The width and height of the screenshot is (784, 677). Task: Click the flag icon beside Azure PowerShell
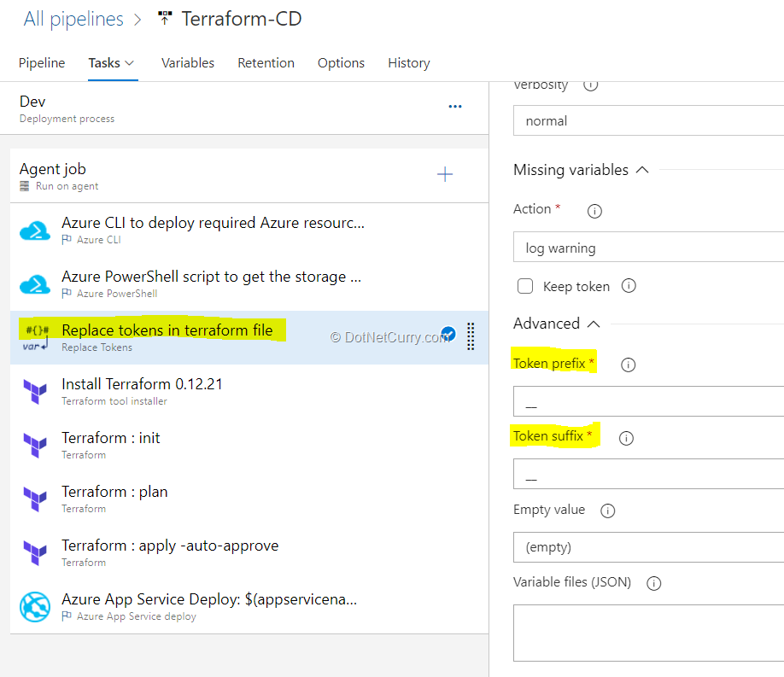click(67, 293)
